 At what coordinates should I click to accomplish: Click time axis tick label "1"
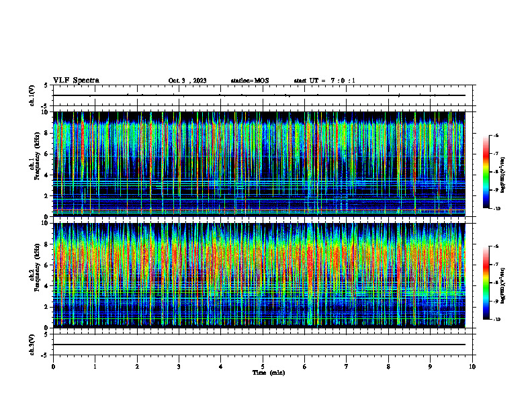click(x=95, y=367)
